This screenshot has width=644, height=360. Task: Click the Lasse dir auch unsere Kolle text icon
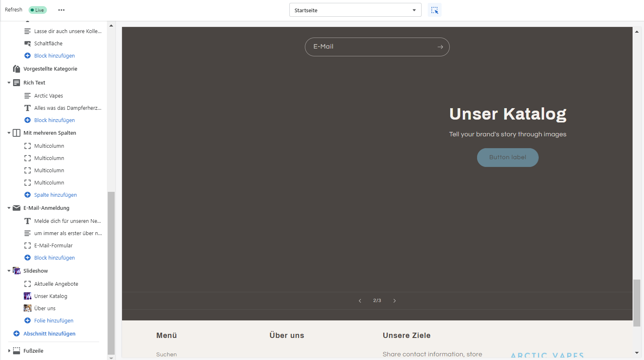tap(27, 31)
